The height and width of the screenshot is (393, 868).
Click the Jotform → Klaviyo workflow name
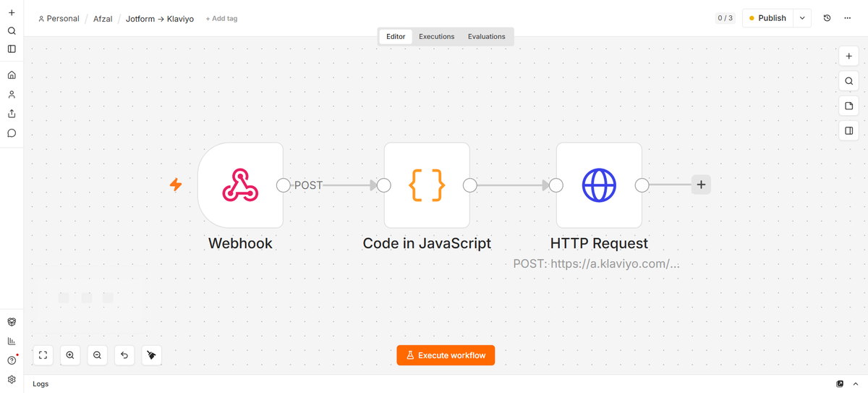tap(160, 19)
